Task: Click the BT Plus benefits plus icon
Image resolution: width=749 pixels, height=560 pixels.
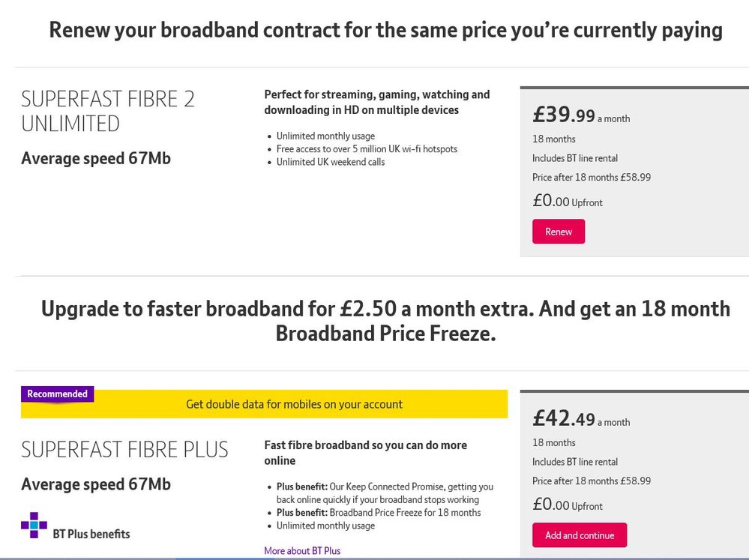Action: pyautogui.click(x=33, y=526)
